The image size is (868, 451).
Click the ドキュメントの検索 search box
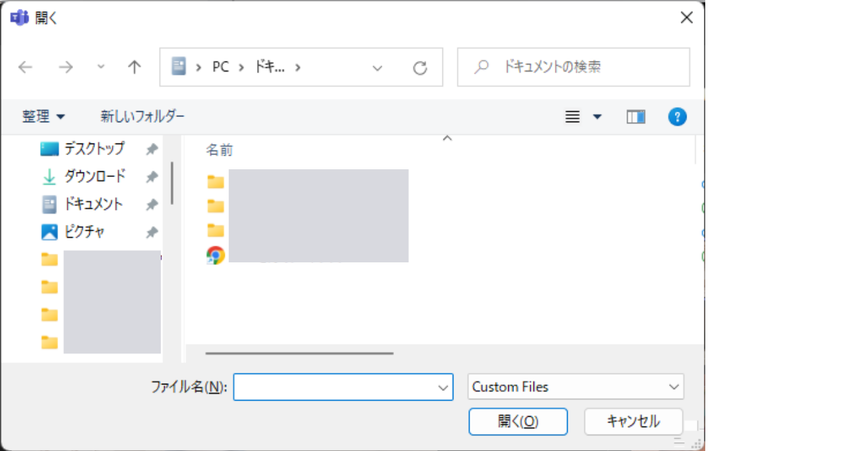[x=581, y=67]
